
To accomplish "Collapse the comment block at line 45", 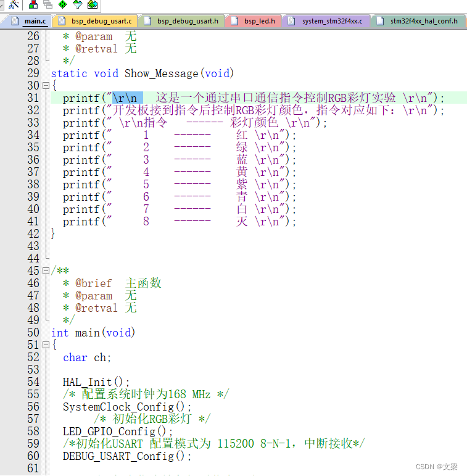I will pos(46,270).
